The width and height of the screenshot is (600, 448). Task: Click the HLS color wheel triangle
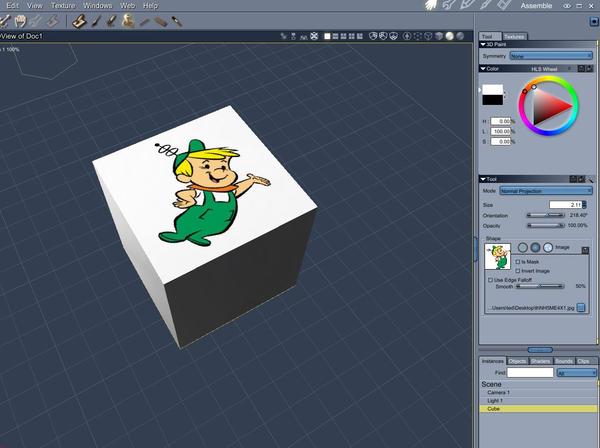tap(549, 106)
